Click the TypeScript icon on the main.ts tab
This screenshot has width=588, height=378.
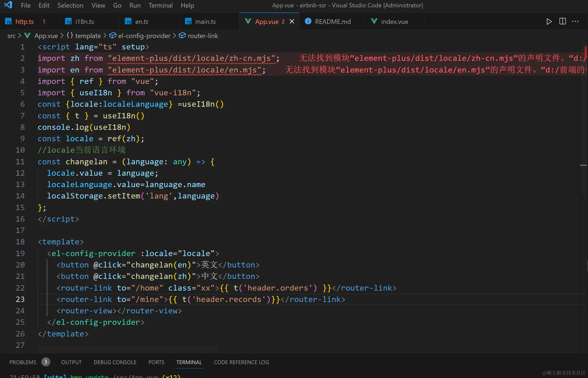(188, 21)
